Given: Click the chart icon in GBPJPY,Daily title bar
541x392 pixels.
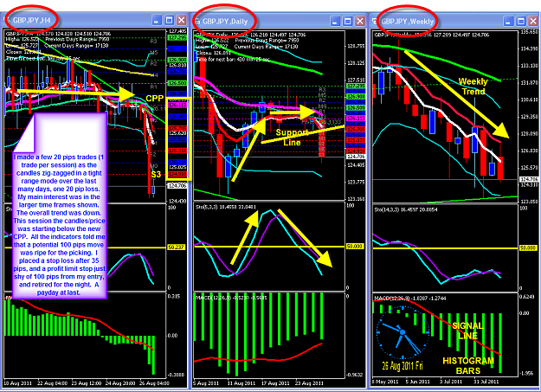Looking at the screenshot, I should tap(197, 22).
